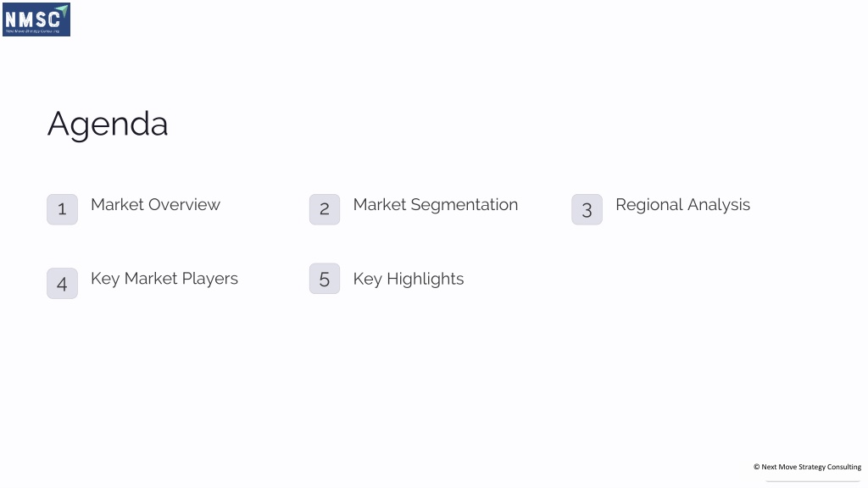Select the number 1 badge
The width and height of the screenshot is (868, 488).
(62, 209)
